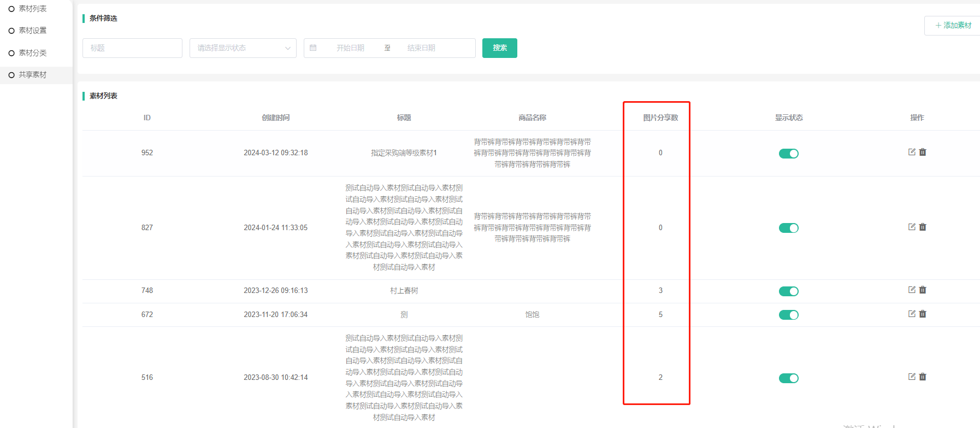Click the green 搜索 button

pyautogui.click(x=499, y=48)
